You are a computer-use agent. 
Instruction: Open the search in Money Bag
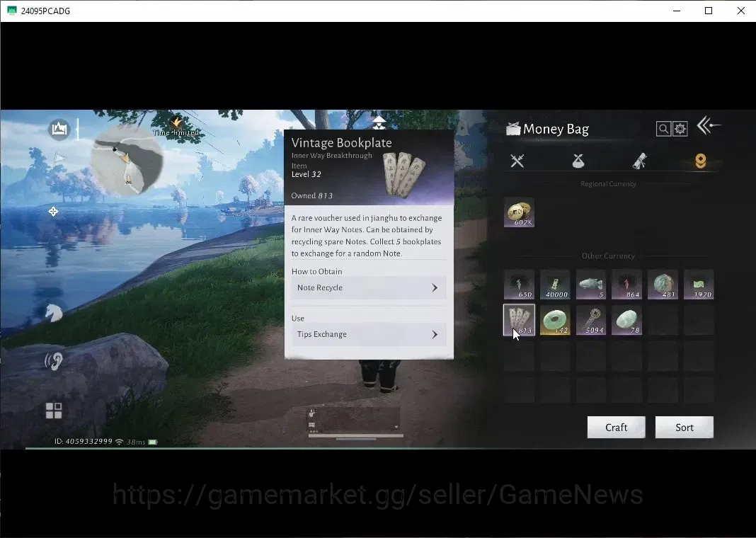(x=663, y=129)
